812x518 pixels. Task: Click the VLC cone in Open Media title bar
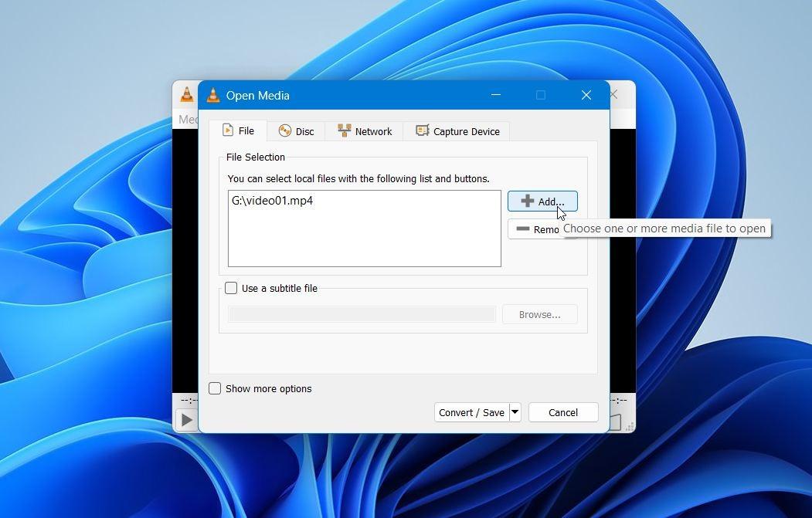click(x=213, y=96)
